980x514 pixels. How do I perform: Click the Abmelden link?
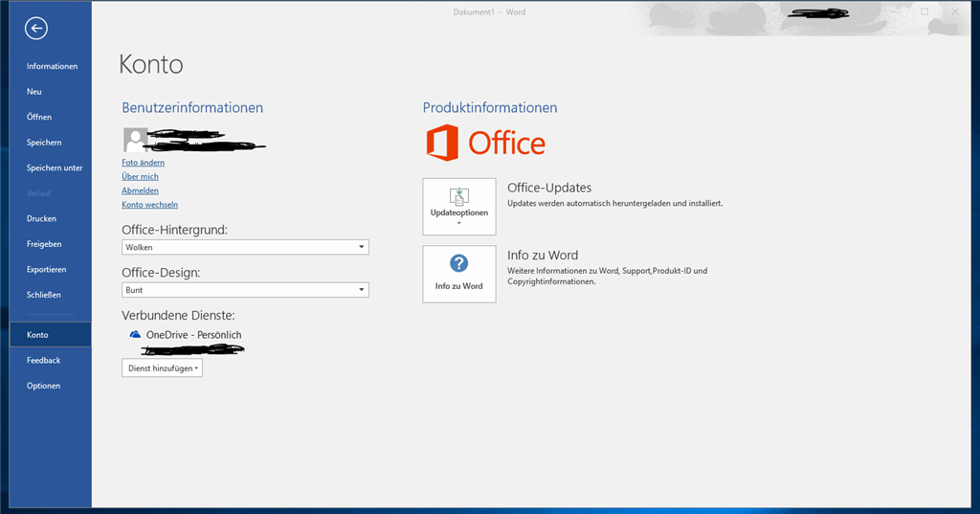click(x=140, y=190)
